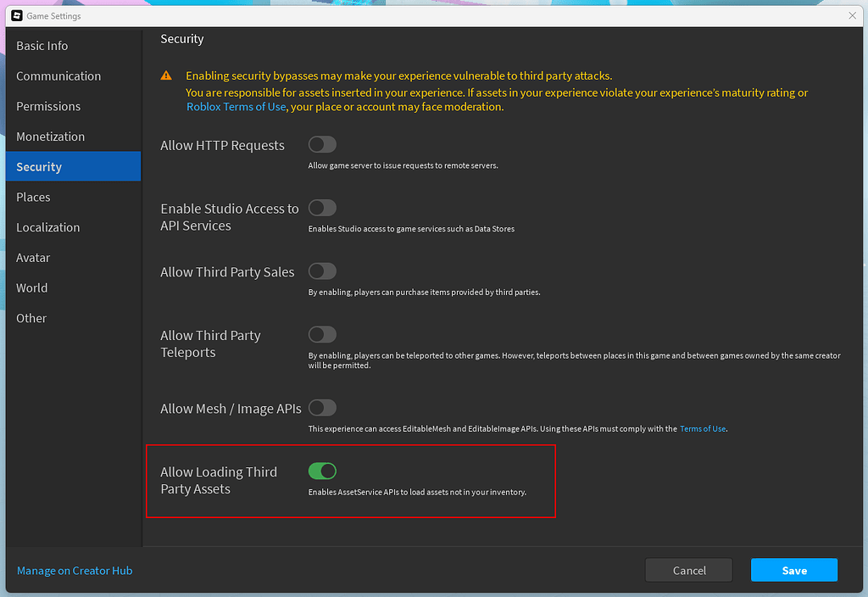Open the Basic Info settings section
The height and width of the screenshot is (597, 868).
tap(40, 46)
